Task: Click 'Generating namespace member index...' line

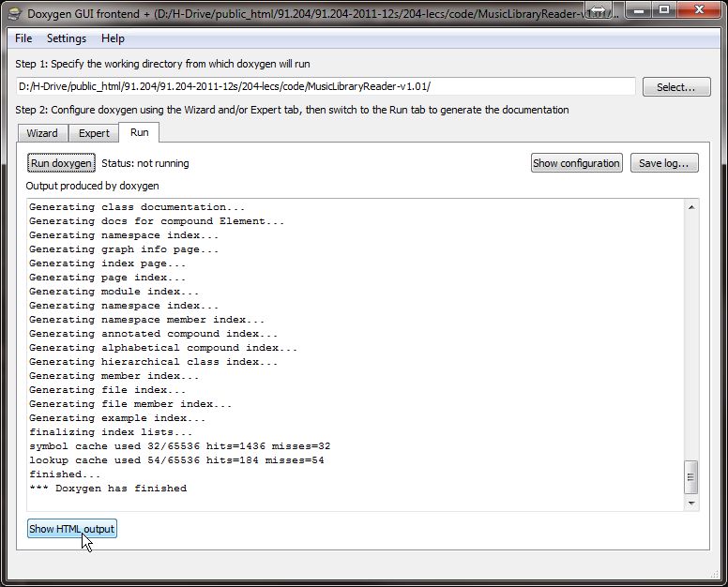Action: click(x=146, y=320)
